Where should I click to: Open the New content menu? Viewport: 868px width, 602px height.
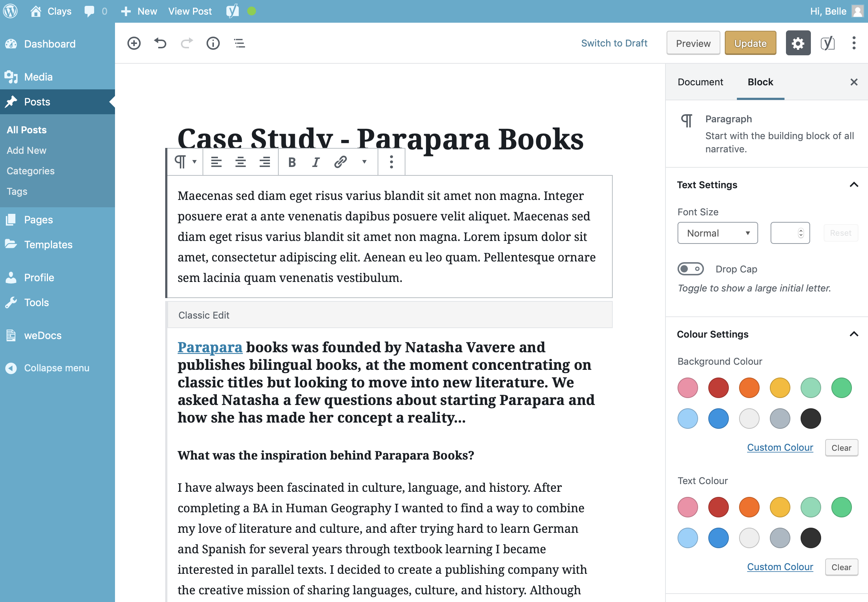(x=138, y=11)
